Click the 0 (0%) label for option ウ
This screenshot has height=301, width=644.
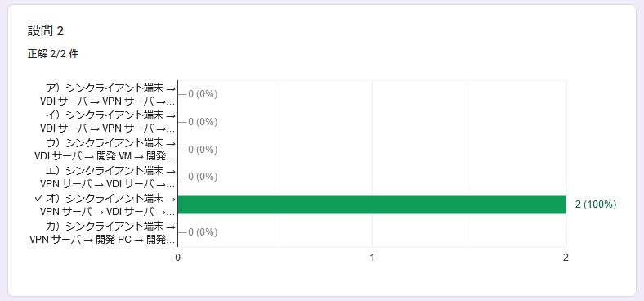203,150
